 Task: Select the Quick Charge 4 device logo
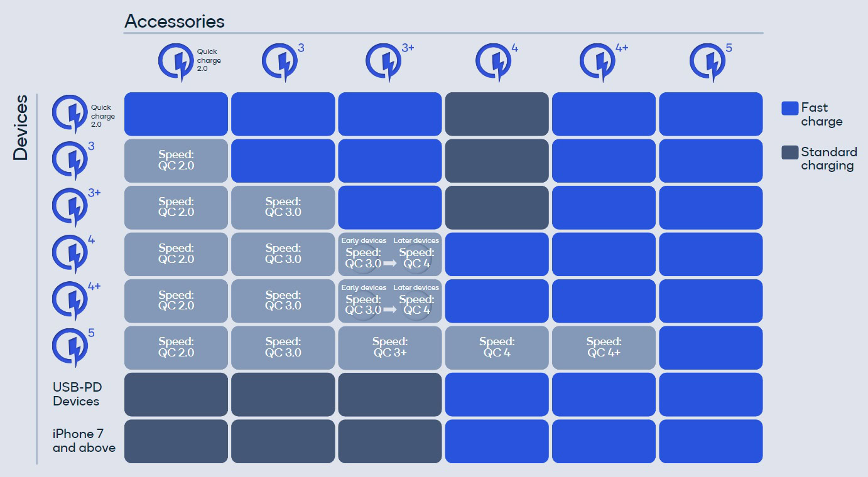point(70,254)
